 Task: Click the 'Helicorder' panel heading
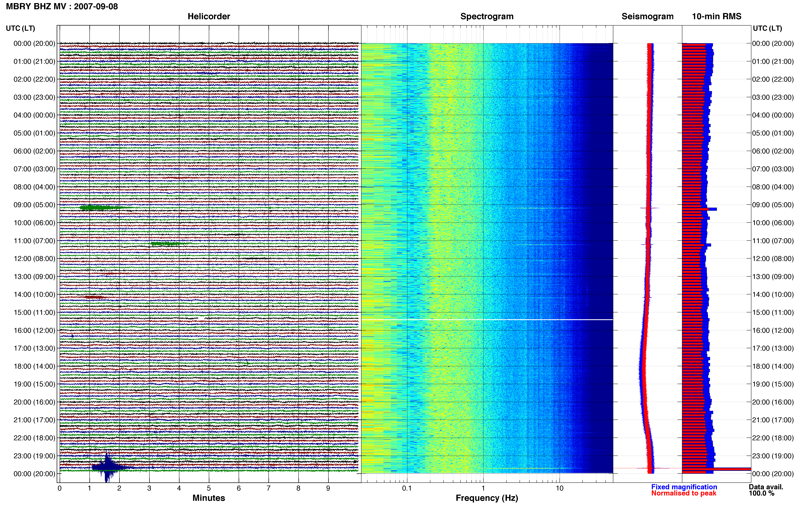tap(209, 16)
